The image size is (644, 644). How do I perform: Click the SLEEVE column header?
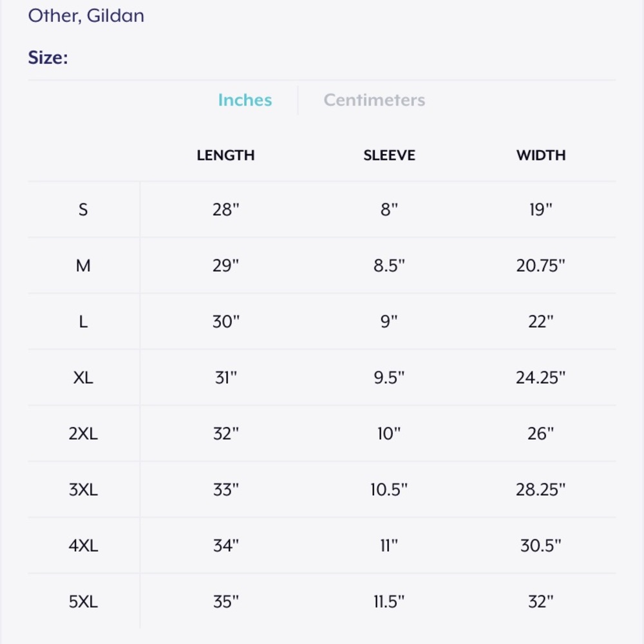pos(389,155)
